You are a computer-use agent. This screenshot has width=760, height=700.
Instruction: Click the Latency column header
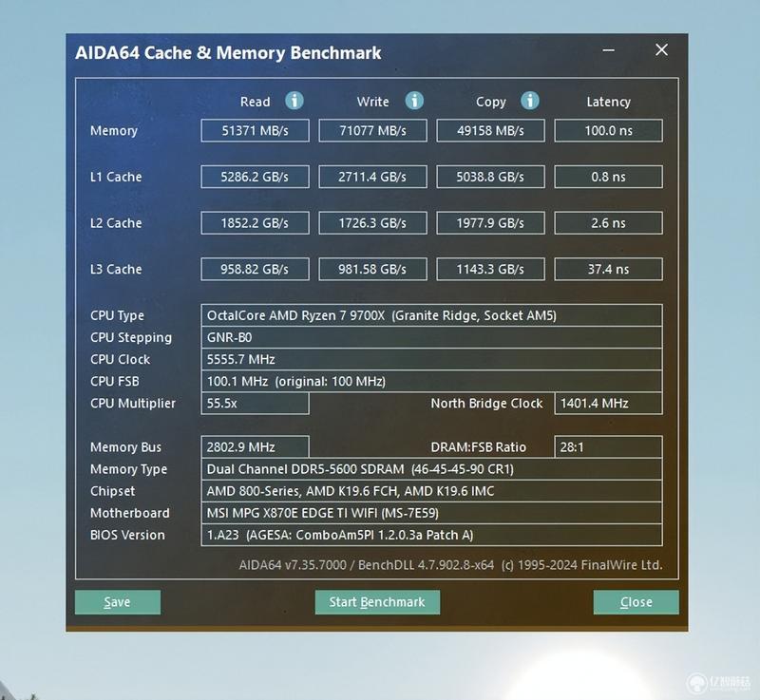(x=608, y=103)
